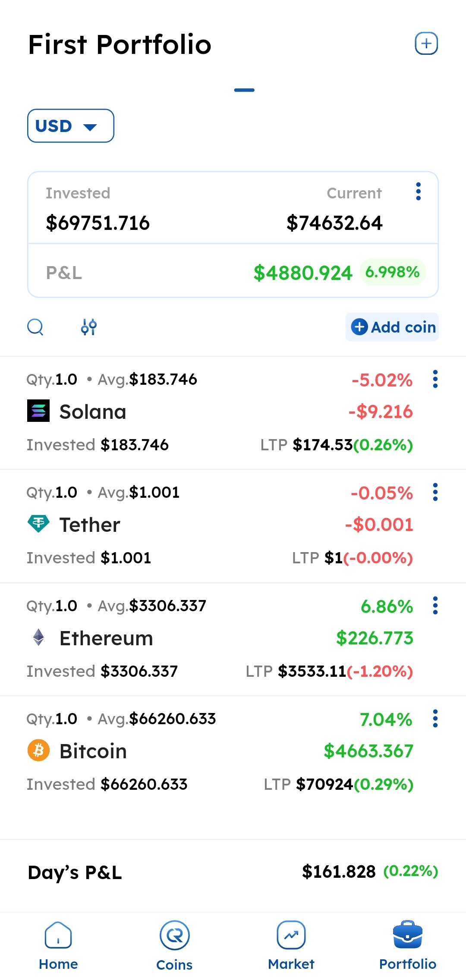Open the filter sliders icon
Image resolution: width=466 pixels, height=980 pixels.
point(89,327)
